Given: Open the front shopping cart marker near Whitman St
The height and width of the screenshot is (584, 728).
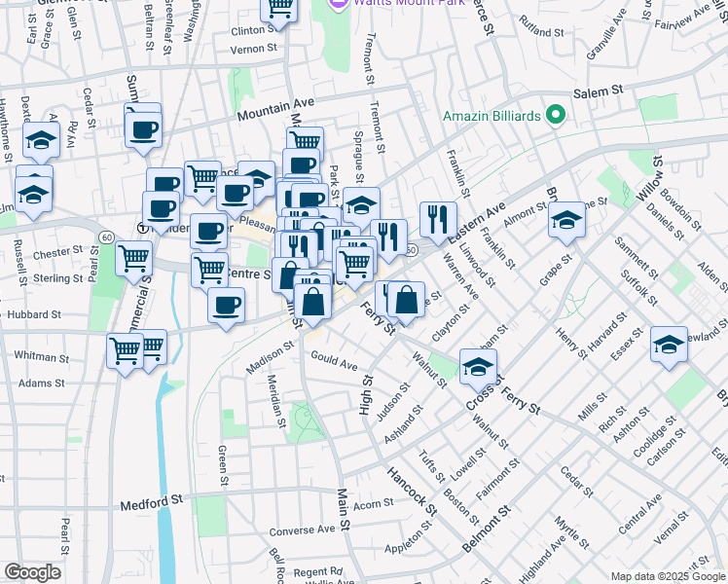Looking at the screenshot, I should tap(125, 353).
